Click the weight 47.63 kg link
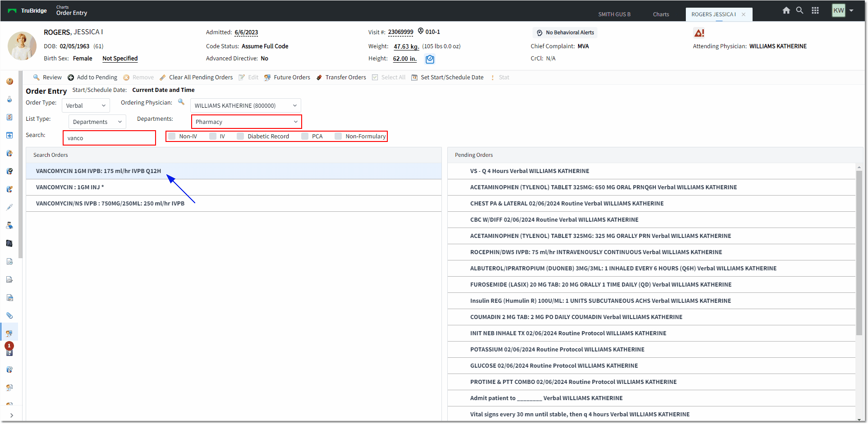The image size is (868, 424). (x=406, y=46)
